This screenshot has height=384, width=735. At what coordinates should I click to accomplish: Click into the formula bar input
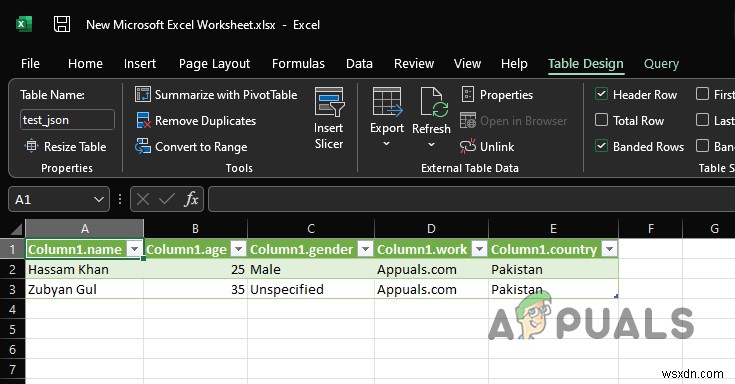click(x=471, y=199)
